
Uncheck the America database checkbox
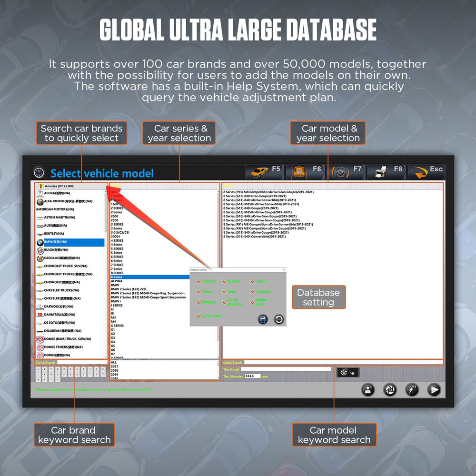pyautogui.click(x=199, y=281)
